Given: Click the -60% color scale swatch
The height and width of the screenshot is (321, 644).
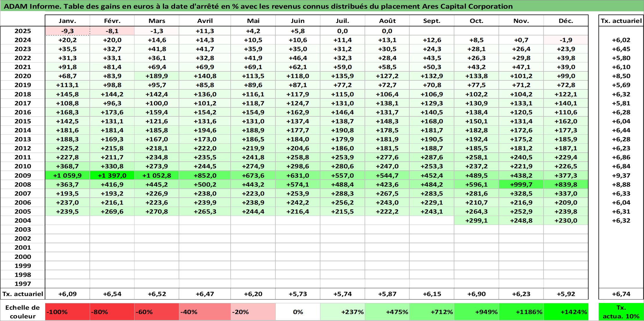Looking at the screenshot, I should tap(157, 312).
